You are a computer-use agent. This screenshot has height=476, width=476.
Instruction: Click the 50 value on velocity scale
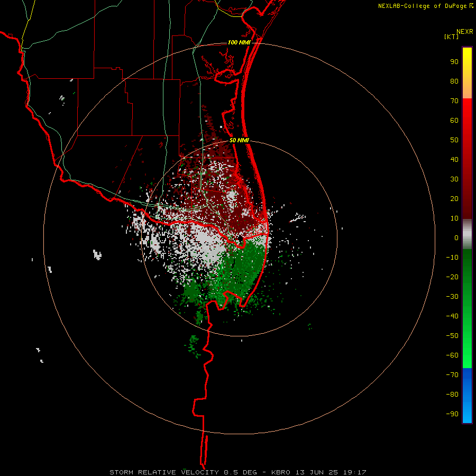point(454,140)
